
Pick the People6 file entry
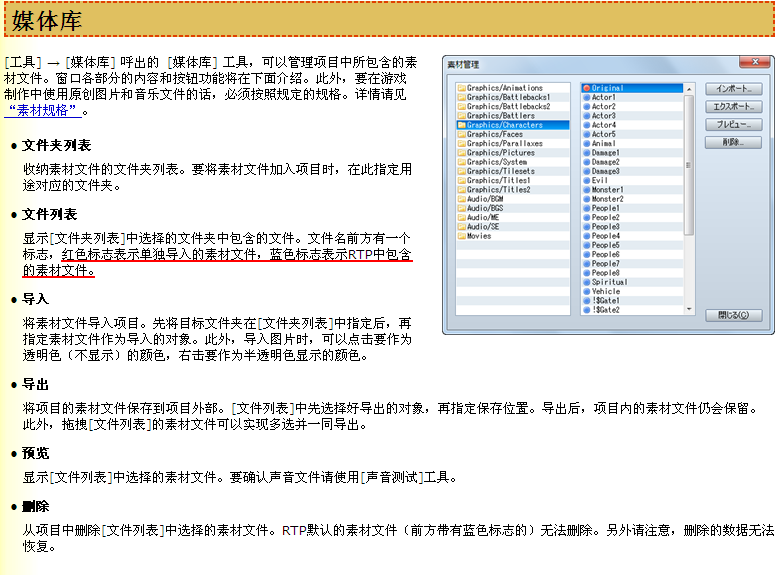[632, 254]
